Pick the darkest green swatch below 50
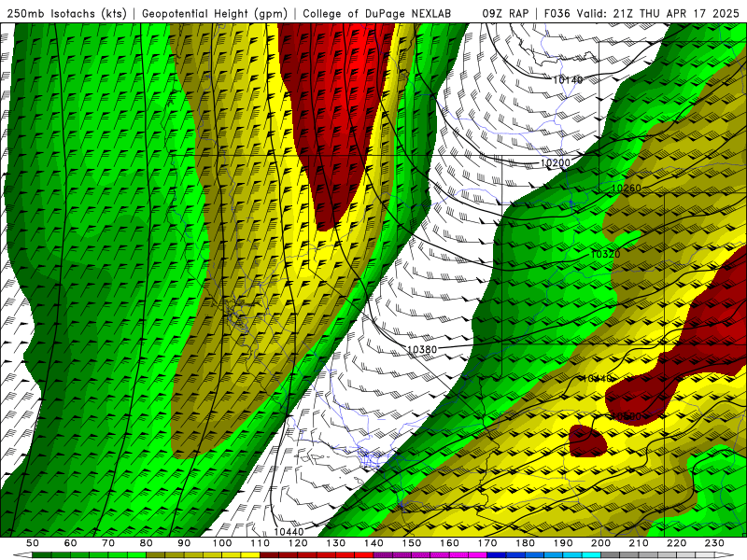Image resolution: width=747 pixels, height=560 pixels. [x=42, y=555]
